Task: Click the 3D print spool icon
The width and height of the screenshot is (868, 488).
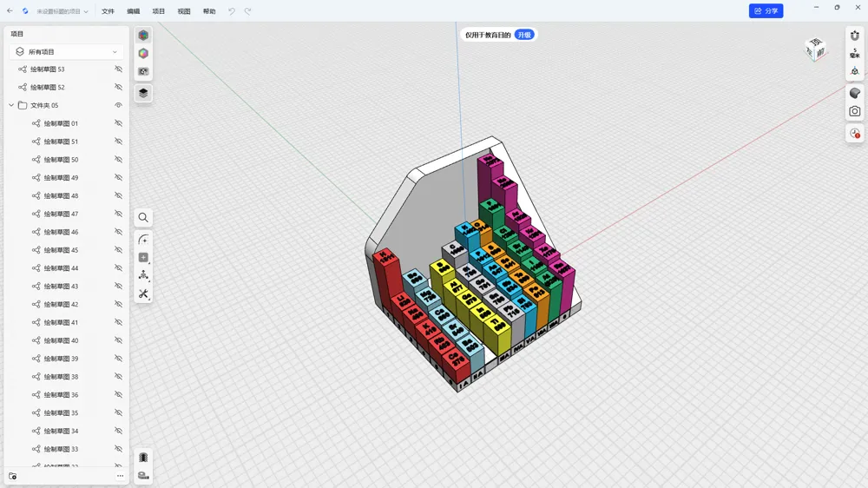Action: pos(143,458)
